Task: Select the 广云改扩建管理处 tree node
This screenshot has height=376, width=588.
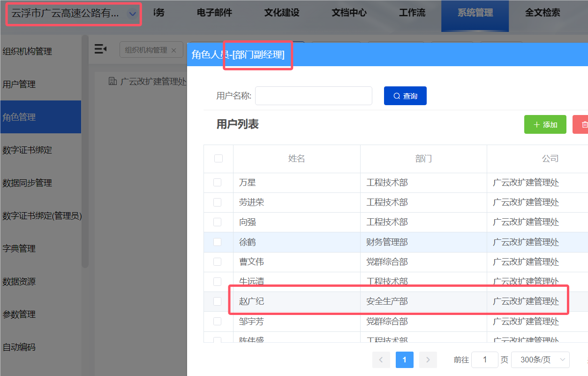Action: [153, 81]
